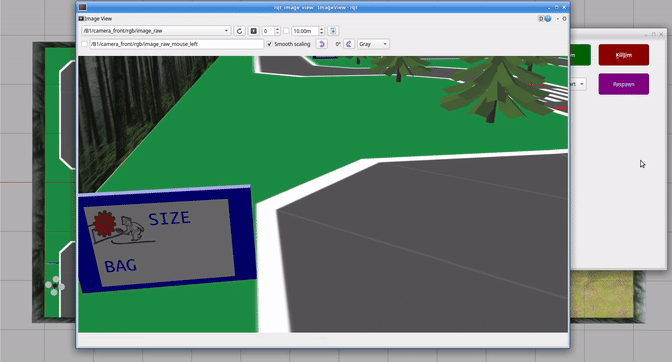Increment the 0 spinbox value
This screenshot has width=672, height=362.
277,29
